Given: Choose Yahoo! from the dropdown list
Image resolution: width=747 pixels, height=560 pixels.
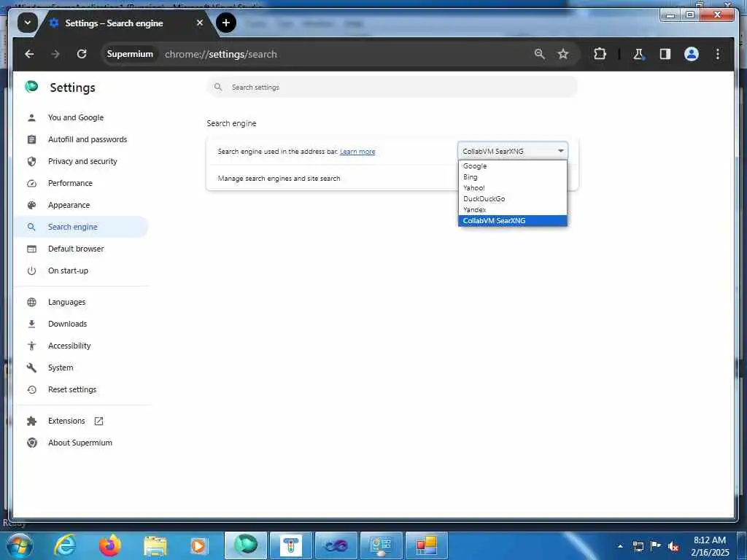Looking at the screenshot, I should click(513, 188).
